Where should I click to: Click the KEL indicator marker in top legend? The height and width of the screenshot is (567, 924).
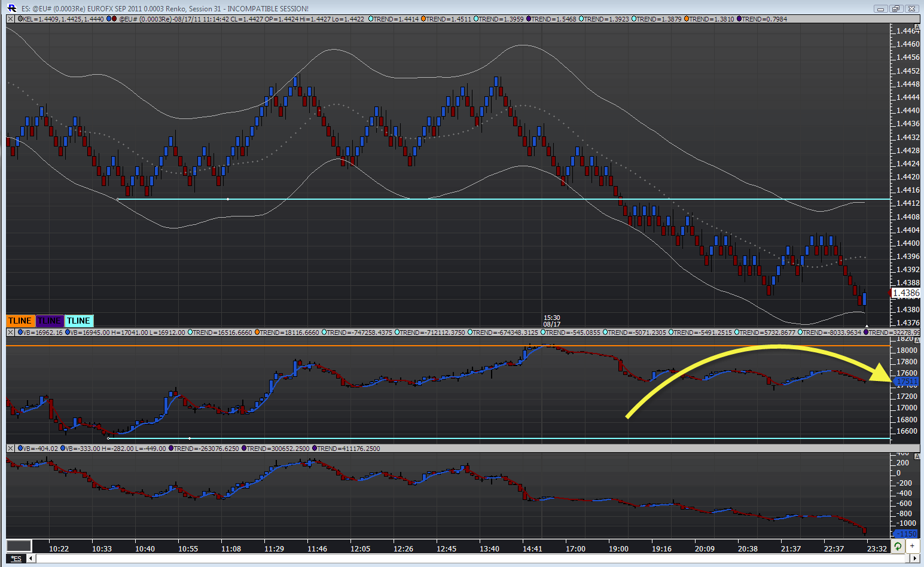click(x=20, y=19)
